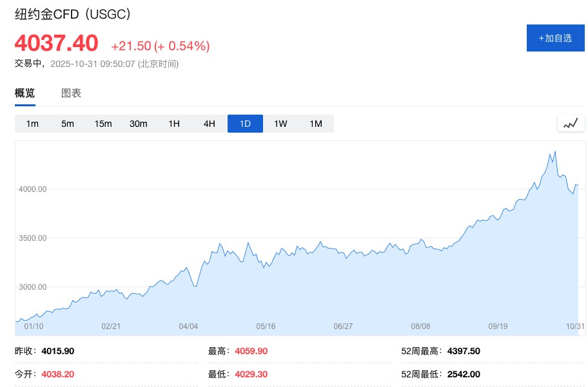
Task: Click the chart peak near 4397 high
Action: [555, 151]
